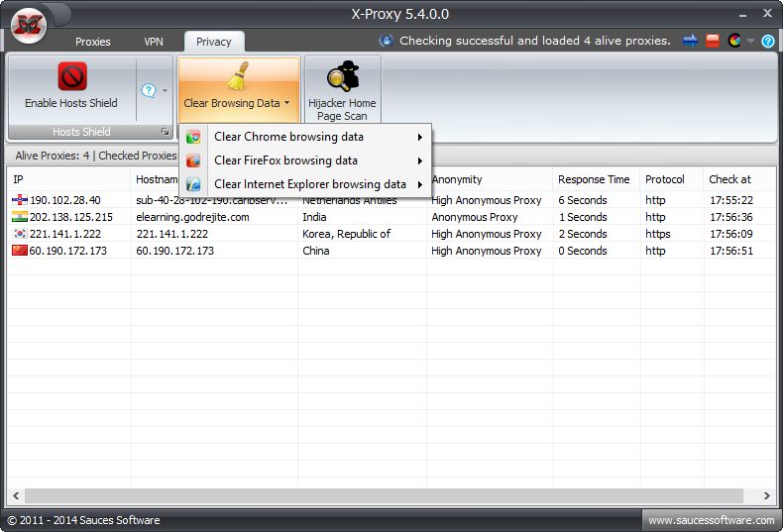783x532 pixels.
Task: Open Hijacker Home Page Scan
Action: (343, 90)
